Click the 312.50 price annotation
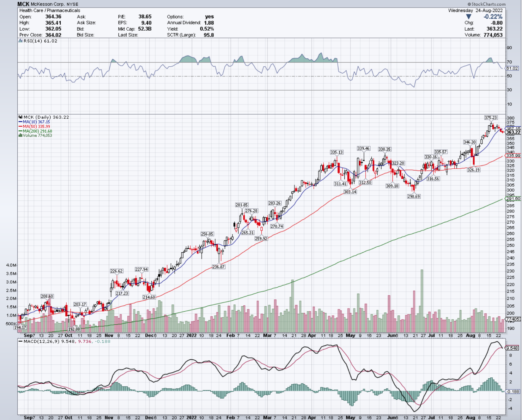 click(x=365, y=183)
